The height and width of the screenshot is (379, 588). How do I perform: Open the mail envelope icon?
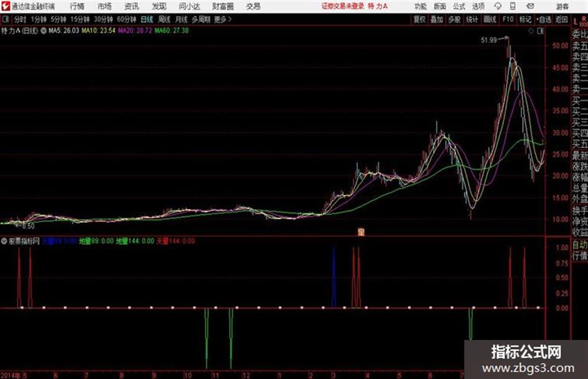pos(530,6)
